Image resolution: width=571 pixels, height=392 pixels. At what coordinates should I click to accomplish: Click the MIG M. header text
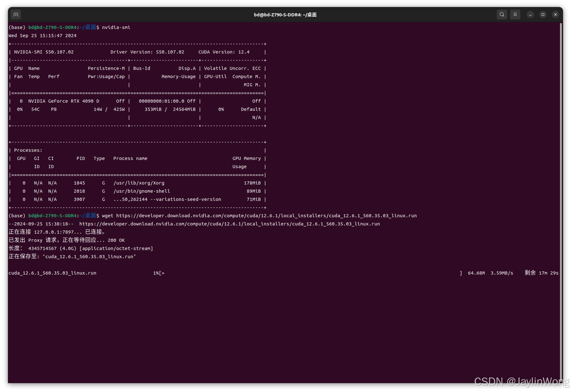coord(252,85)
